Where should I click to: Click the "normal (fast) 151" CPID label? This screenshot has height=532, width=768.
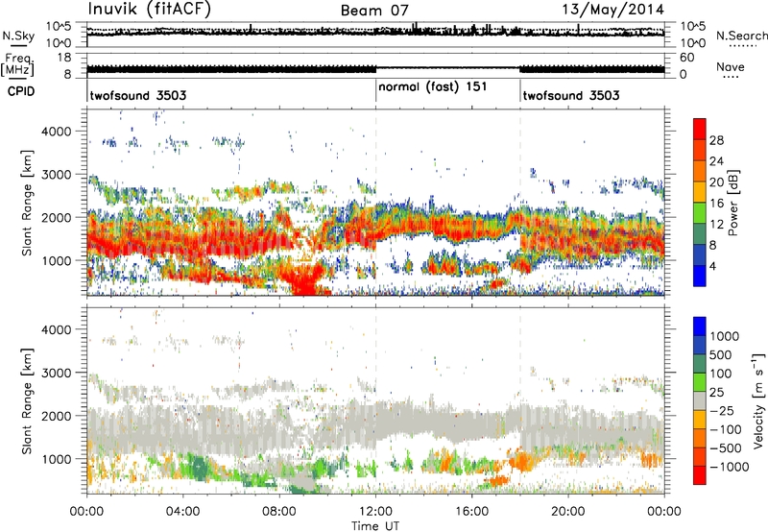click(433, 86)
